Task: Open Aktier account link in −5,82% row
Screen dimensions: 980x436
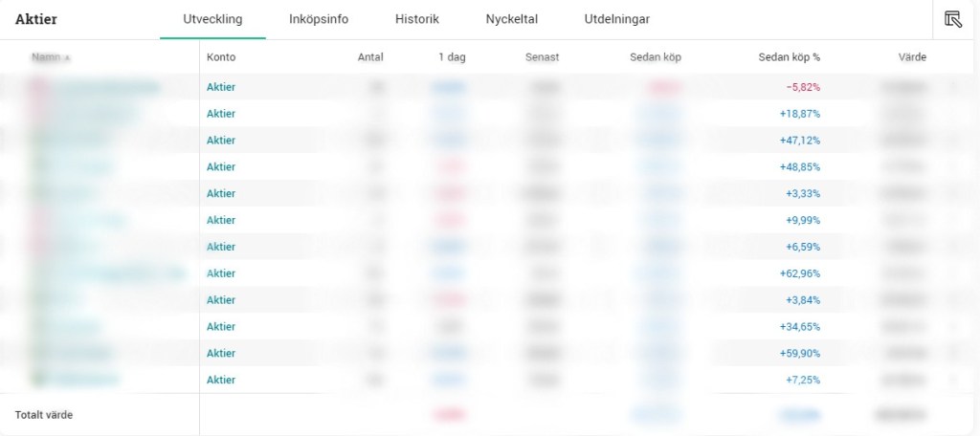Action: pos(221,87)
